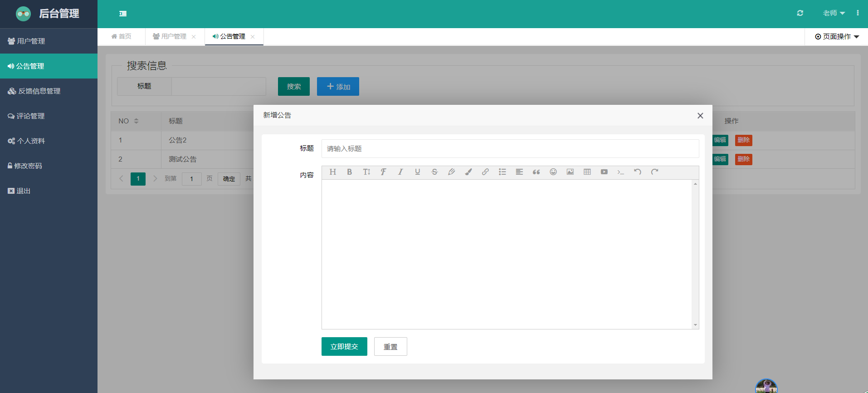Screen dimensions: 868x393
Task: Insert an image in editor
Action: [x=570, y=172]
